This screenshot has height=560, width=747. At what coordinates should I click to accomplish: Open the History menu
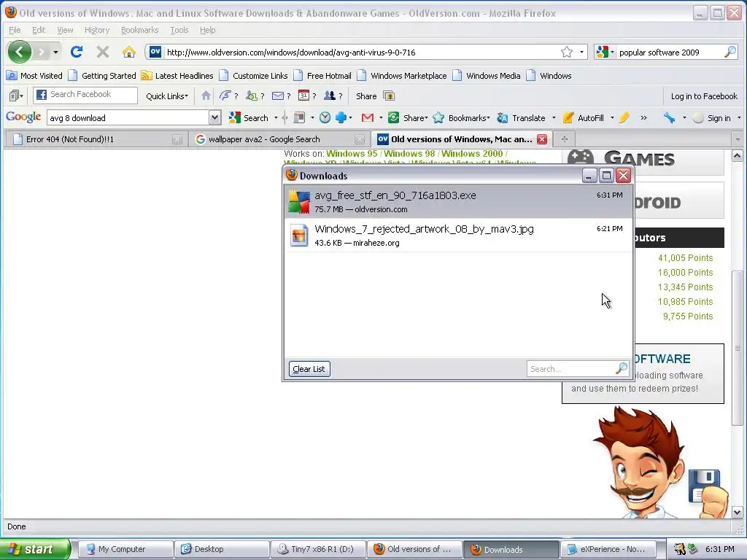tap(97, 30)
